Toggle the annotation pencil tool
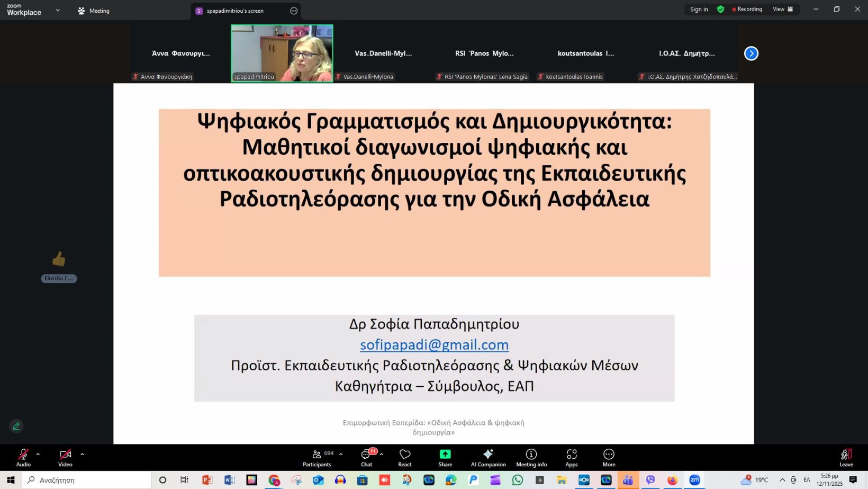Screen dimensions: 868x489 (16, 426)
